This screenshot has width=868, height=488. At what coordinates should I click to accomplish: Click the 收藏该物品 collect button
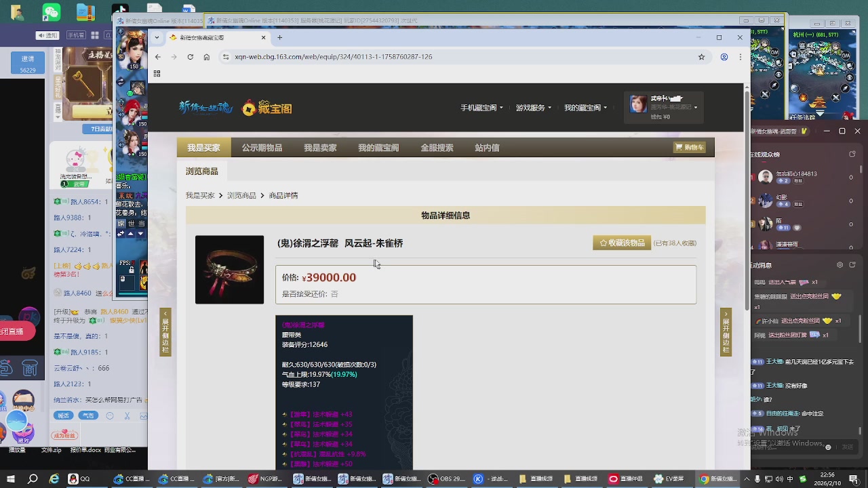621,242
